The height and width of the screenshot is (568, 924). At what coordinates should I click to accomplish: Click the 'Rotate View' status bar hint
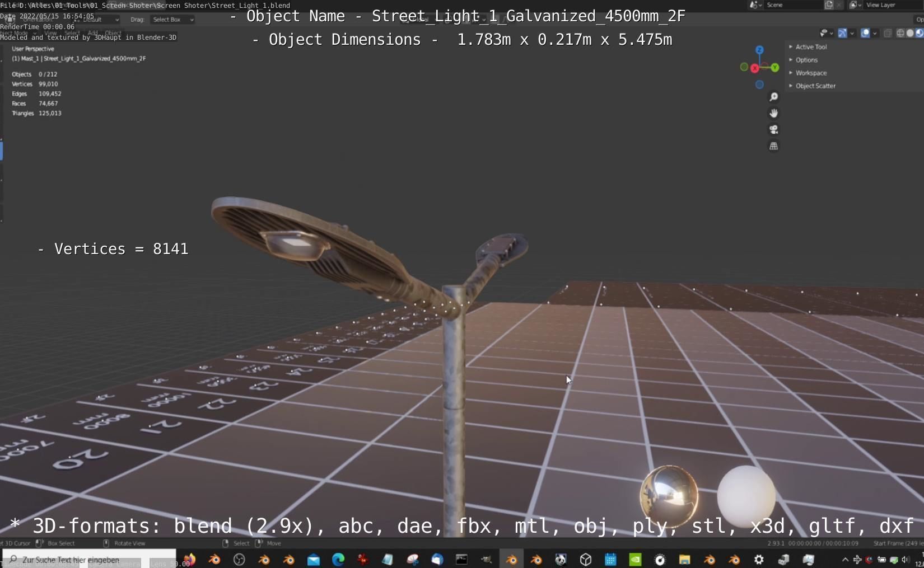(129, 543)
